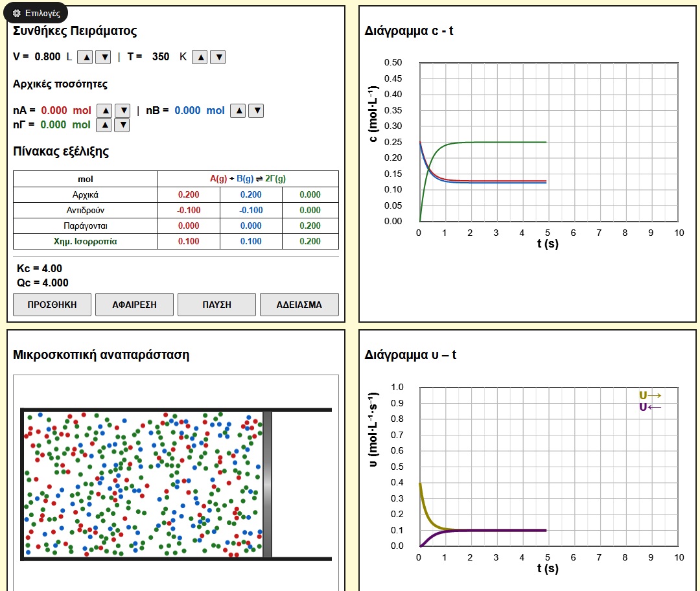The height and width of the screenshot is (591, 700).
Task: Select the Χημ. Ισορροπία table row label
Action: (86, 241)
